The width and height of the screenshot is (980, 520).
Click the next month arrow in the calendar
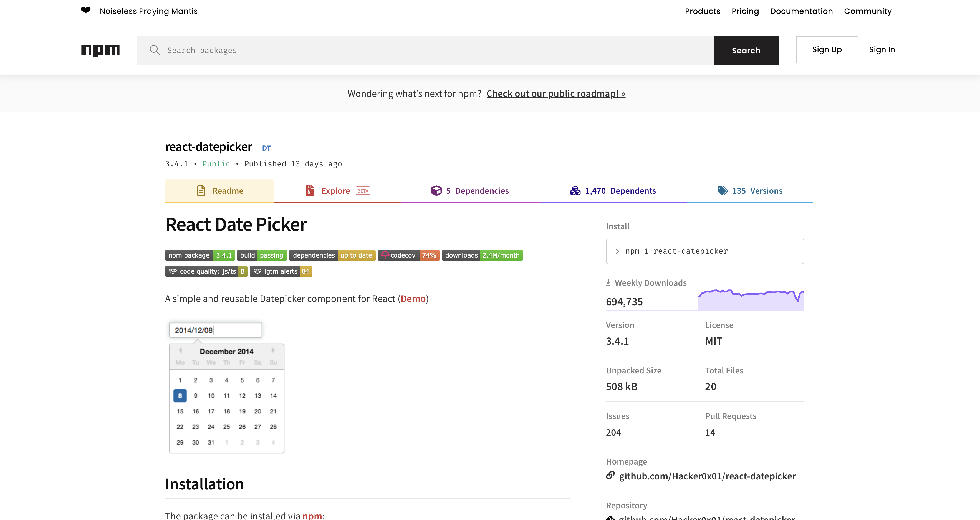273,350
